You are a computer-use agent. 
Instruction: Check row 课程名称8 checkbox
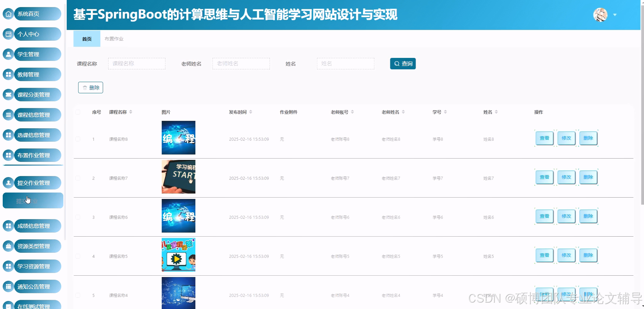78,139
